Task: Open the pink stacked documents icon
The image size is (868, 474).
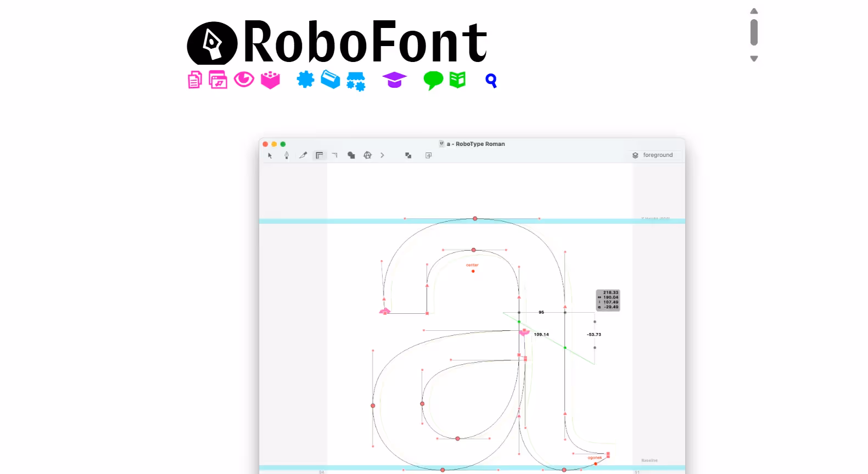Action: coord(195,80)
